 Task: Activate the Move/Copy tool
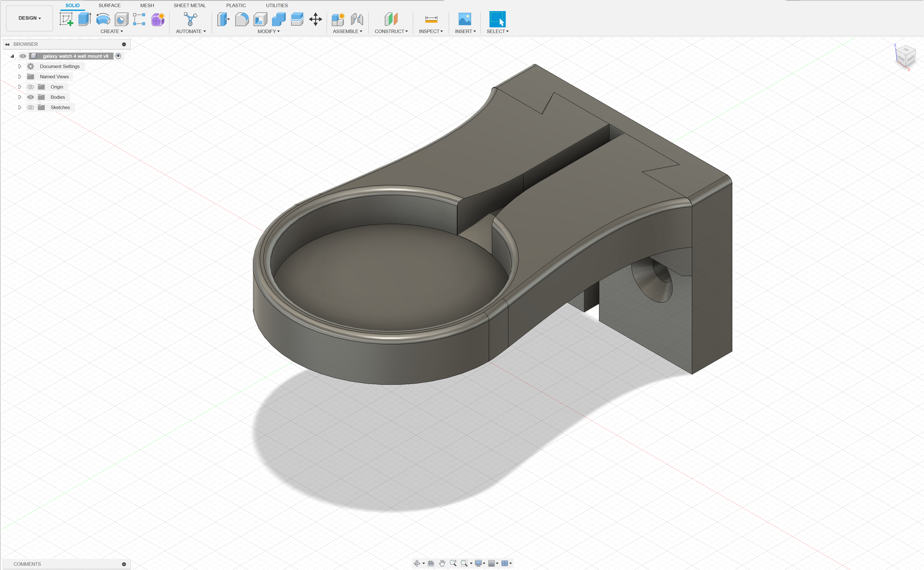click(315, 19)
